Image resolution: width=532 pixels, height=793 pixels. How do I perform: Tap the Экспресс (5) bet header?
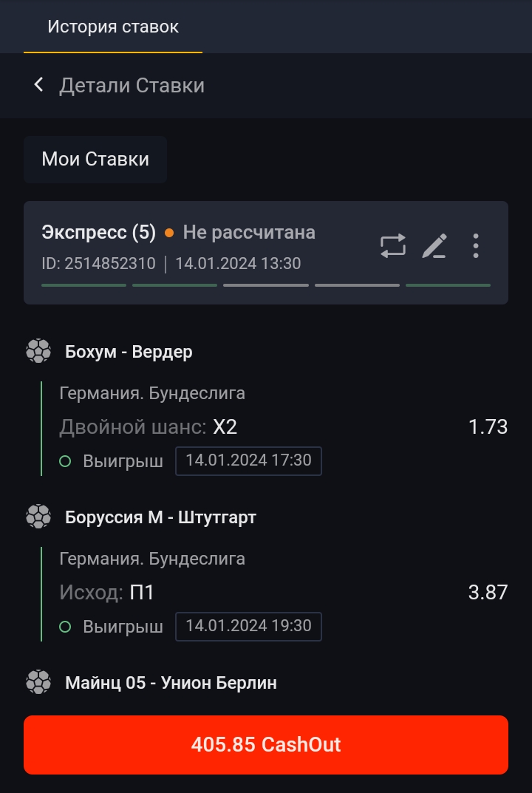[x=99, y=233]
